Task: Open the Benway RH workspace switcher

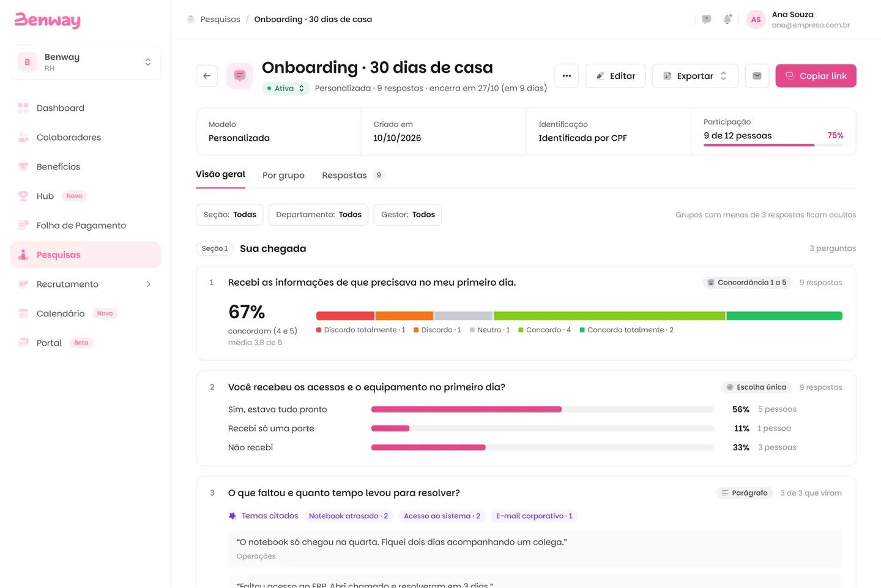Action: pyautogui.click(x=86, y=62)
